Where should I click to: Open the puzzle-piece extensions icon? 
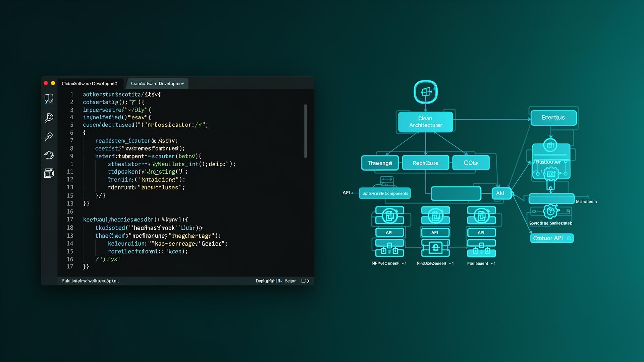point(49,155)
